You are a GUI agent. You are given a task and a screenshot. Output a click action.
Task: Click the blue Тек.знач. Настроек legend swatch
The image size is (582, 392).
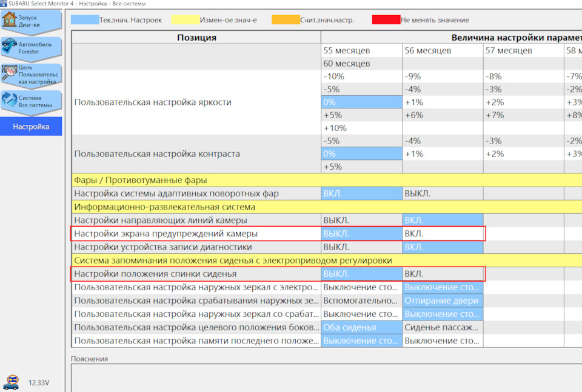pyautogui.click(x=85, y=19)
